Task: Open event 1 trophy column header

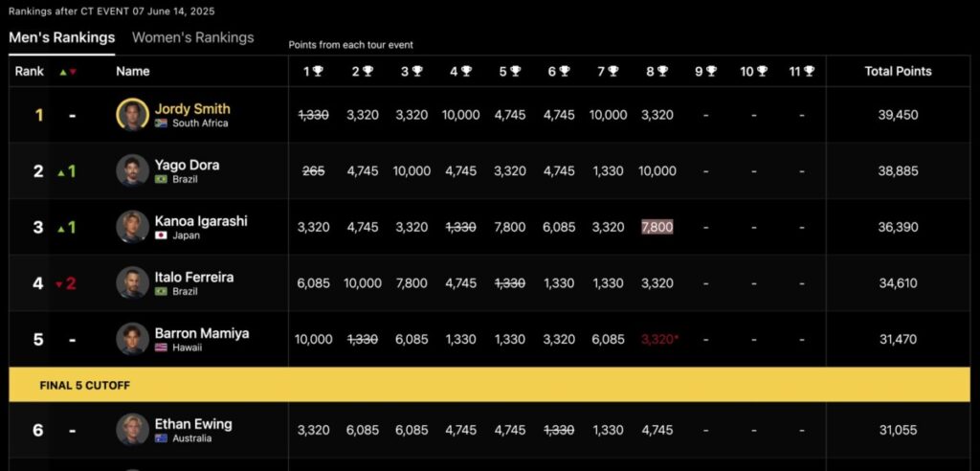Action: pyautogui.click(x=313, y=71)
